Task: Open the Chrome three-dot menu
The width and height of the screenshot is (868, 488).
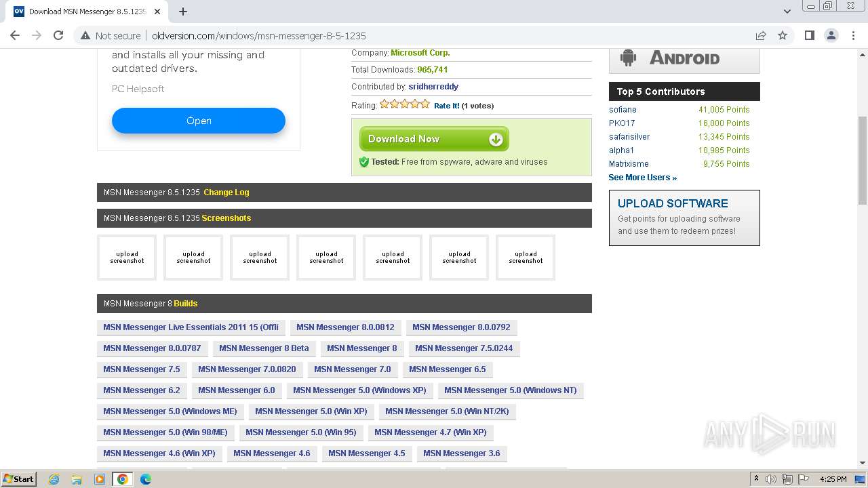Action: (x=852, y=35)
